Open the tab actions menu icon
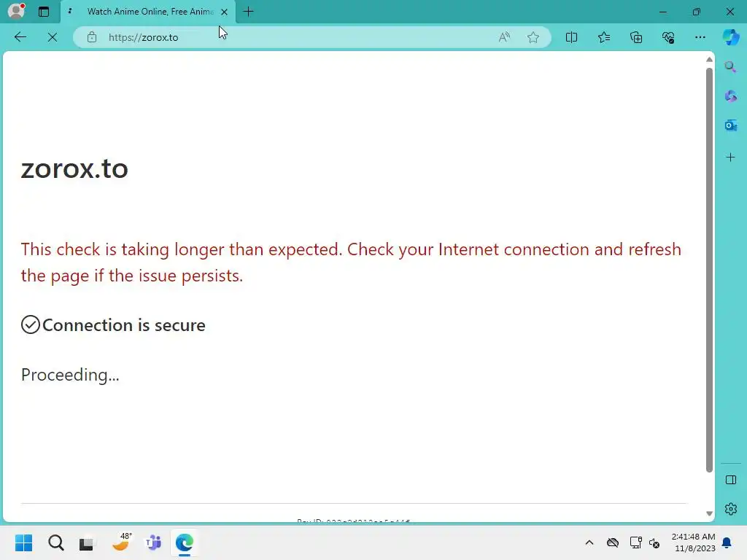This screenshot has width=747, height=560. (x=44, y=12)
